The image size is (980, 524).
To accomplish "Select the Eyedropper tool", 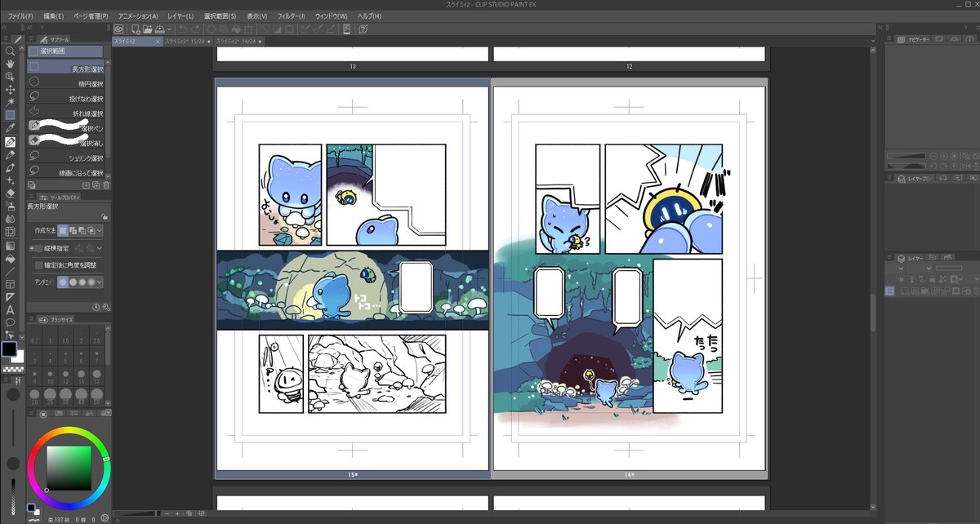I will point(11,128).
